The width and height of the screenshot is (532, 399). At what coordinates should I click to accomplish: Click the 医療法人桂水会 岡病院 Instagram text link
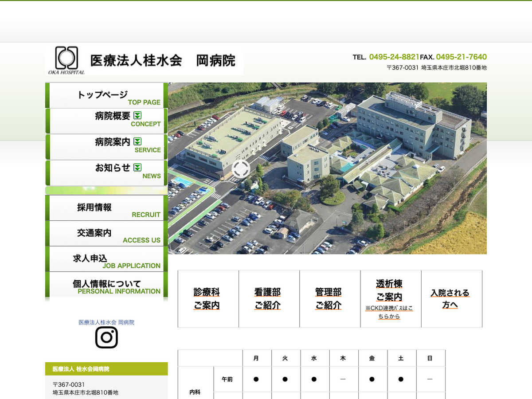tap(106, 322)
